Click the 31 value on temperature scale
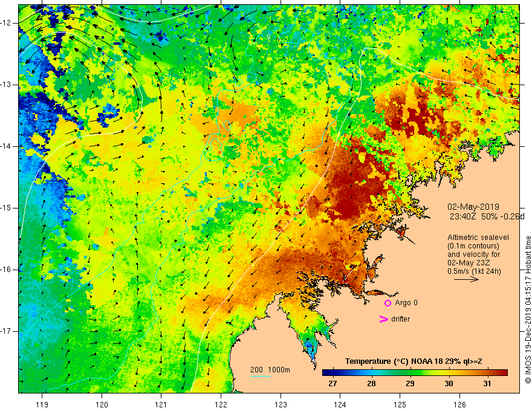 tap(487, 384)
